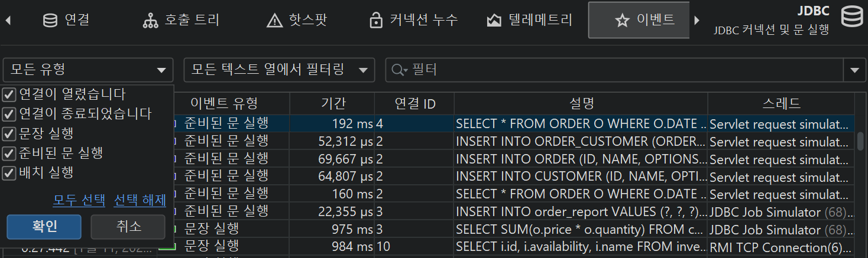Toggle the '연결이 종료되었습니다' checkbox
Image resolution: width=868 pixels, height=258 pixels.
[9, 114]
